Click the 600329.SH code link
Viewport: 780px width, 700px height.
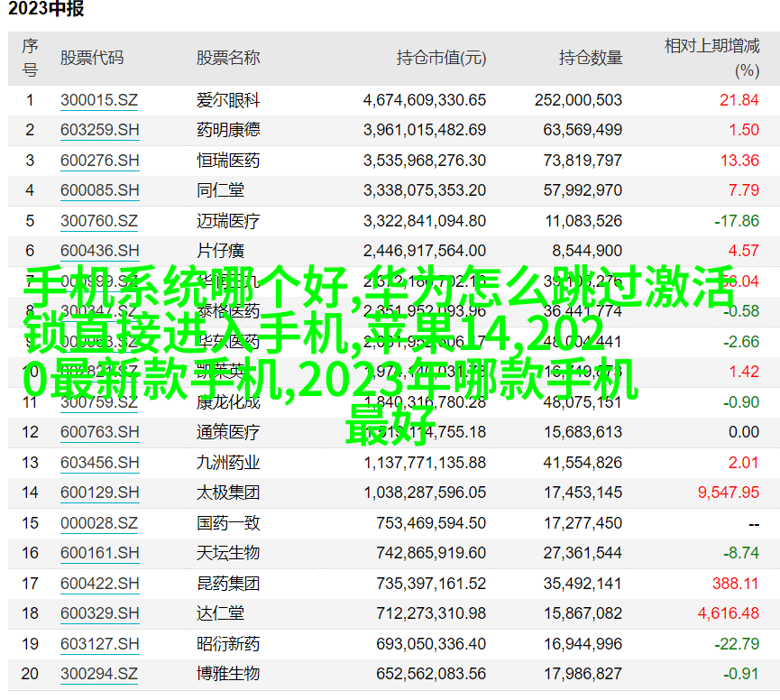pos(99,613)
